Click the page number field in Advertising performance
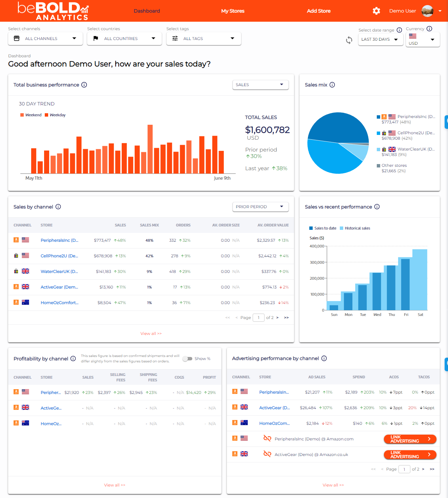The image size is (448, 498). (404, 469)
